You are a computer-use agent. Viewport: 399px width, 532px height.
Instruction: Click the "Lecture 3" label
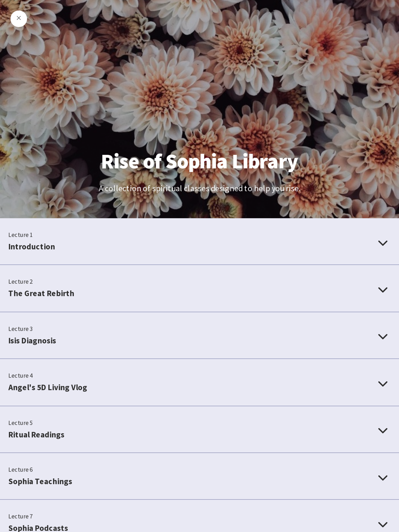pyautogui.click(x=21, y=329)
